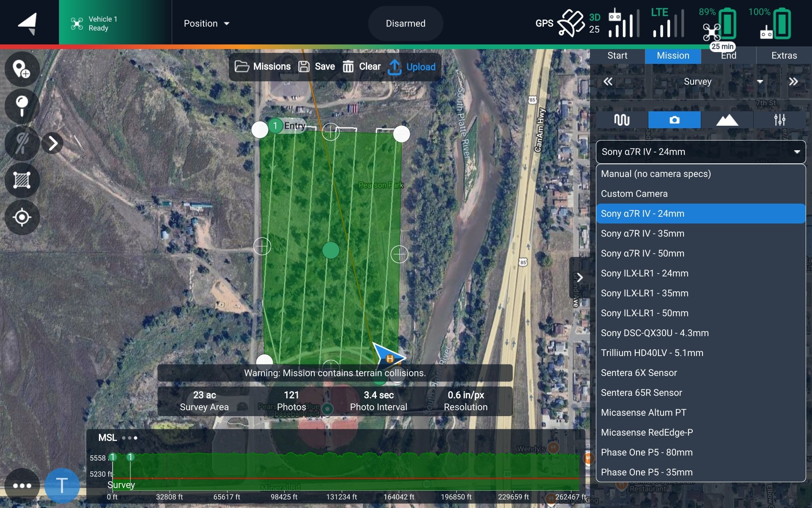Expand the Position flight mode dropdown
The height and width of the screenshot is (508, 812).
tap(206, 24)
